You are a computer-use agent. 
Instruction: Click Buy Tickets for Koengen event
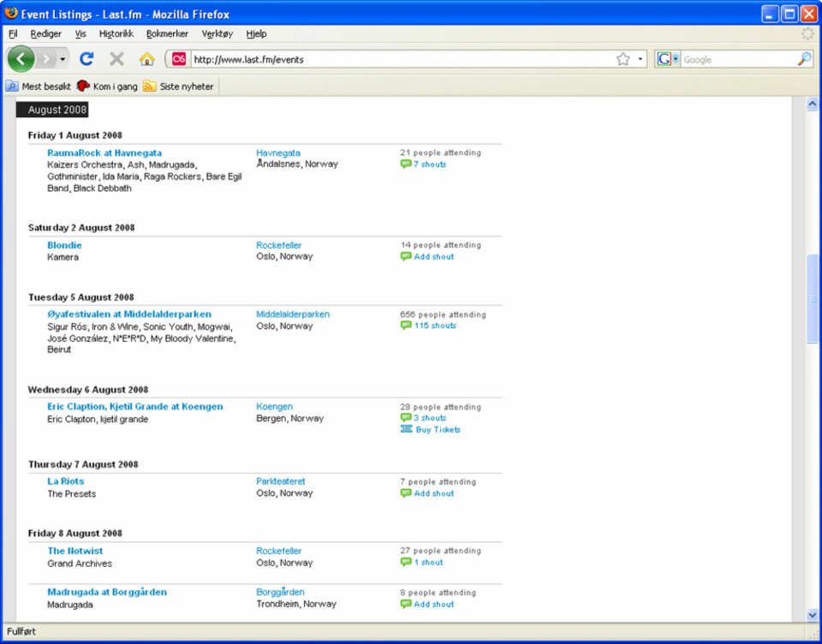tap(438, 430)
